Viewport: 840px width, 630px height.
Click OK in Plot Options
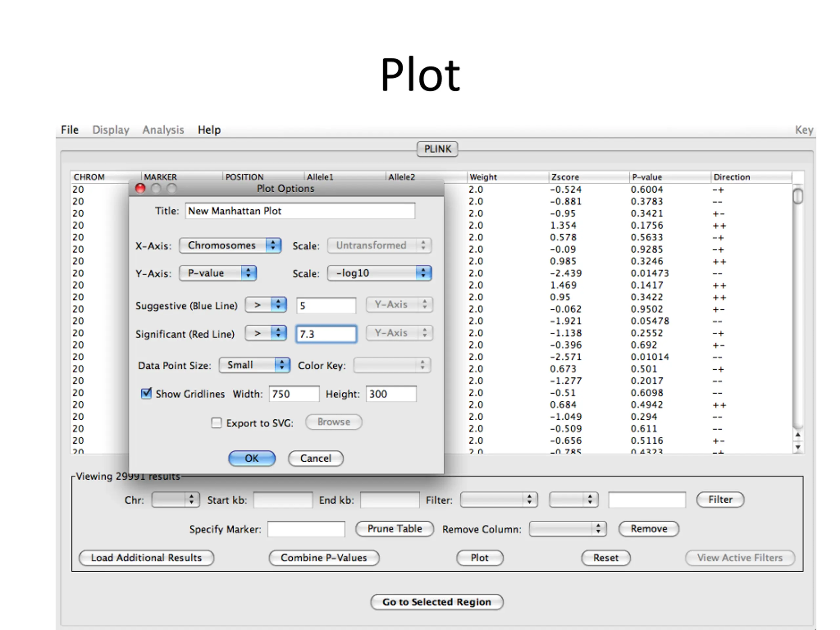[252, 458]
